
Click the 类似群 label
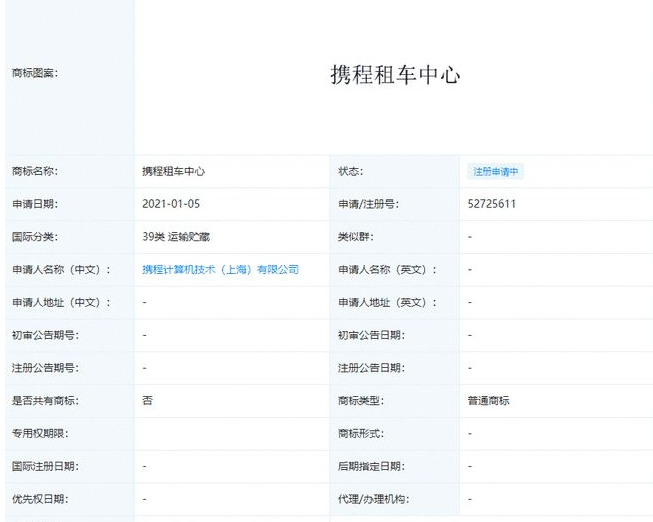(356, 237)
